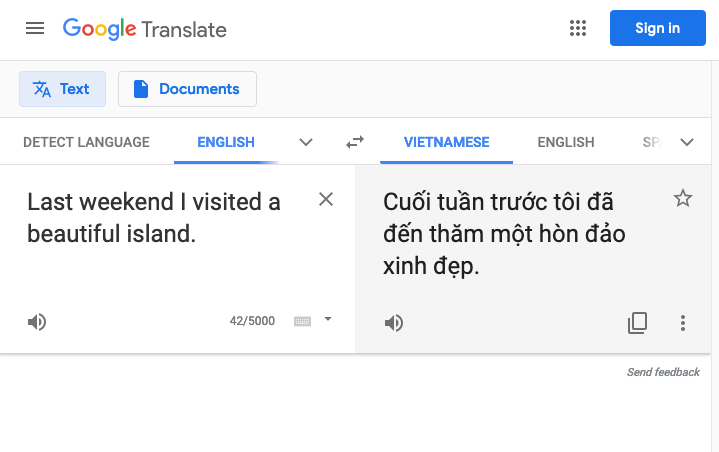Open more options three-dot menu
Viewport: 719px width, 452px height.
683,323
